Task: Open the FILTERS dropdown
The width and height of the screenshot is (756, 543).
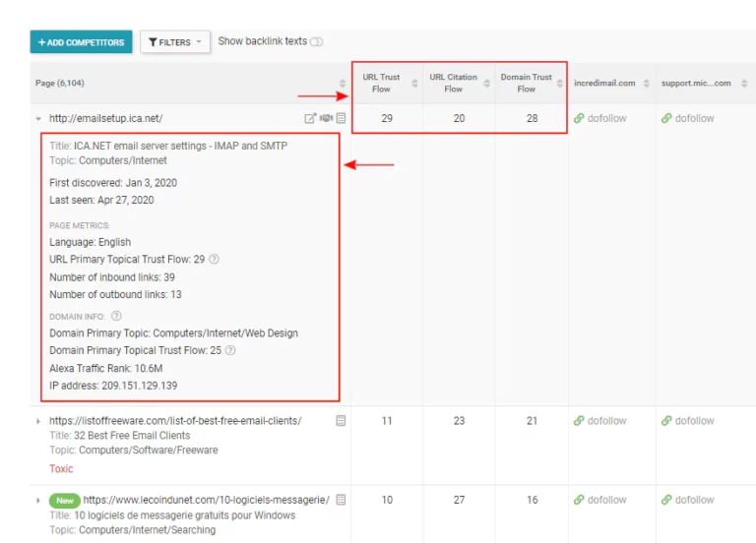Action: 175,42
